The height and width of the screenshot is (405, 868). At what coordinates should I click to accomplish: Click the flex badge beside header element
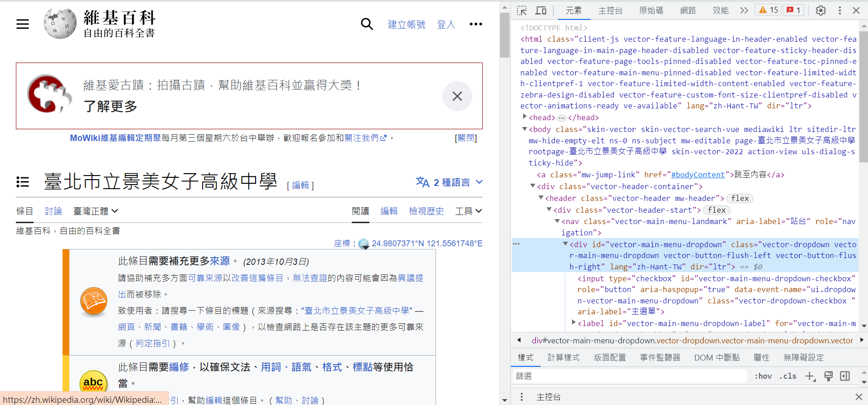(740, 198)
